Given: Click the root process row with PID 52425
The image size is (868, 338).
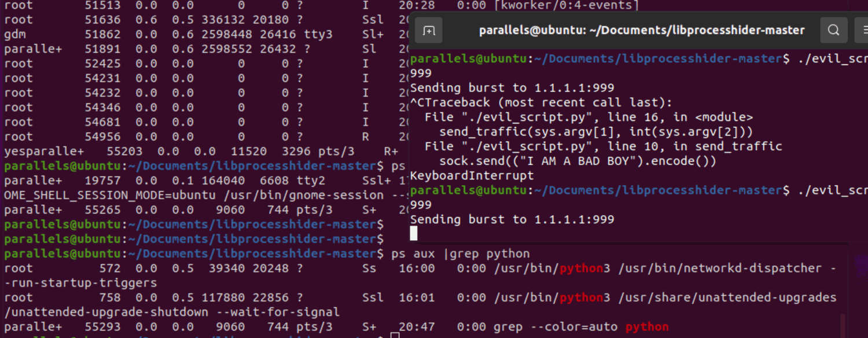Looking at the screenshot, I should (205, 64).
